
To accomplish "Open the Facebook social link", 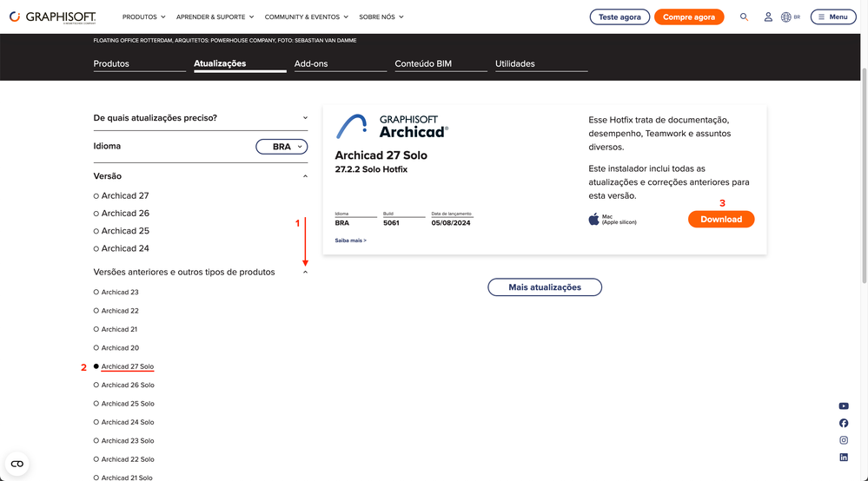I will click(x=844, y=423).
